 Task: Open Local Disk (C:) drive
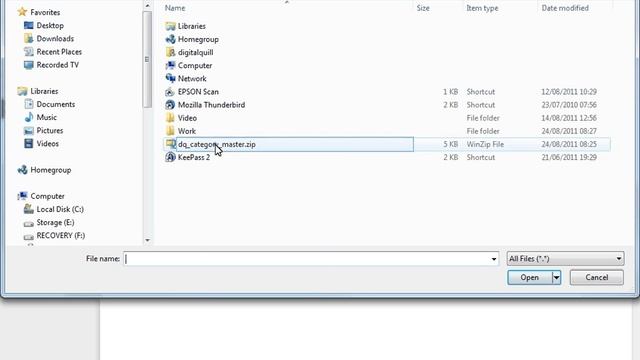(x=60, y=209)
